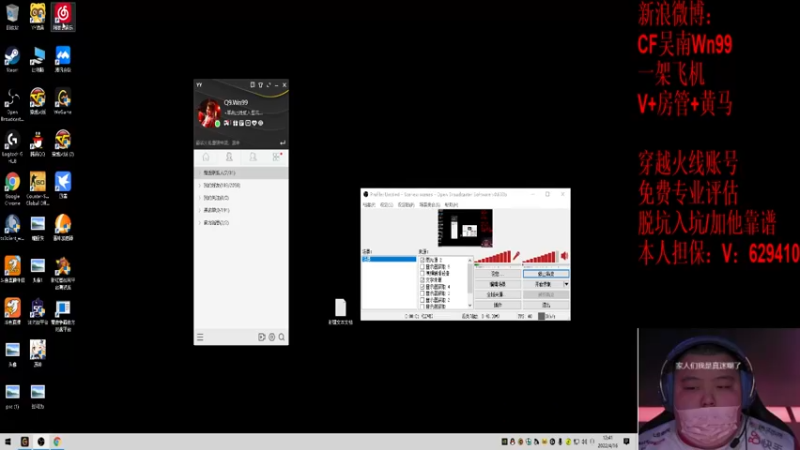Click the Exit button in OBS
The width and height of the screenshot is (800, 450).
point(546,305)
